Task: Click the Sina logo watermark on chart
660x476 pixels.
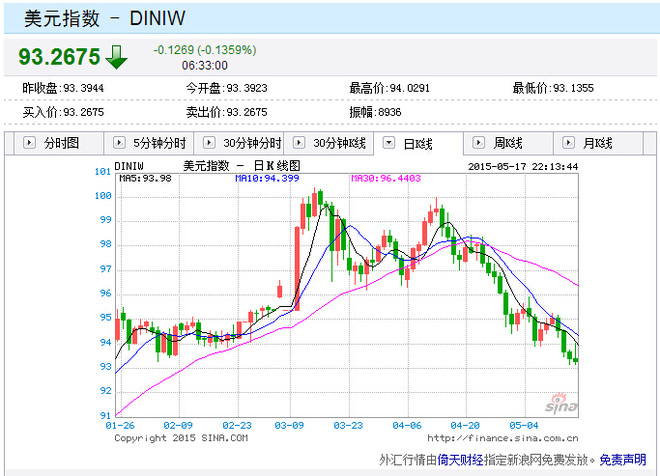Action: click(x=562, y=404)
